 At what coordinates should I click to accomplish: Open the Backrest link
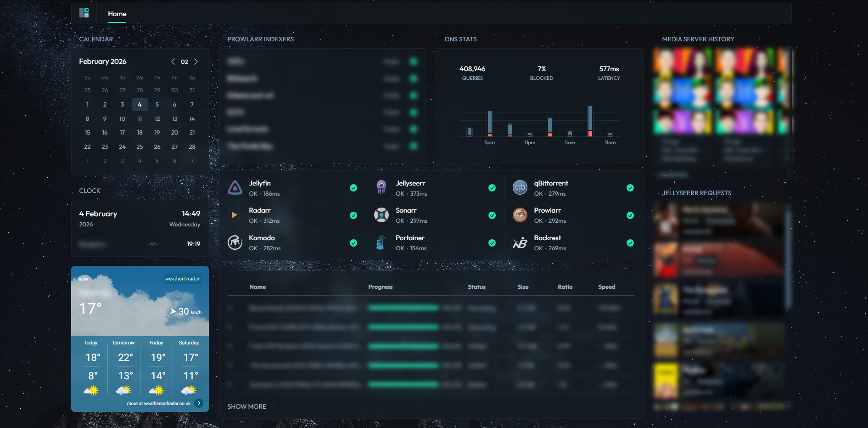(x=548, y=238)
